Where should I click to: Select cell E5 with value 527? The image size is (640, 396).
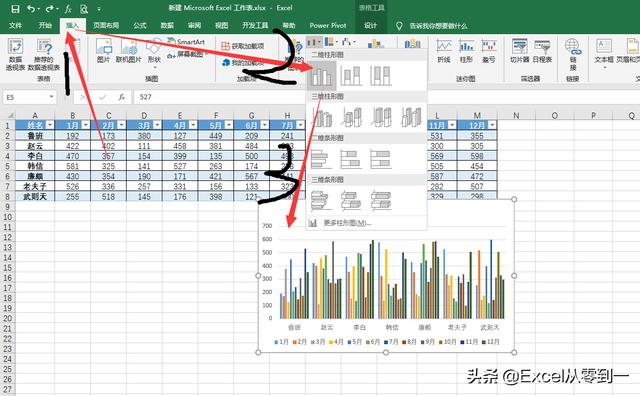[180, 166]
